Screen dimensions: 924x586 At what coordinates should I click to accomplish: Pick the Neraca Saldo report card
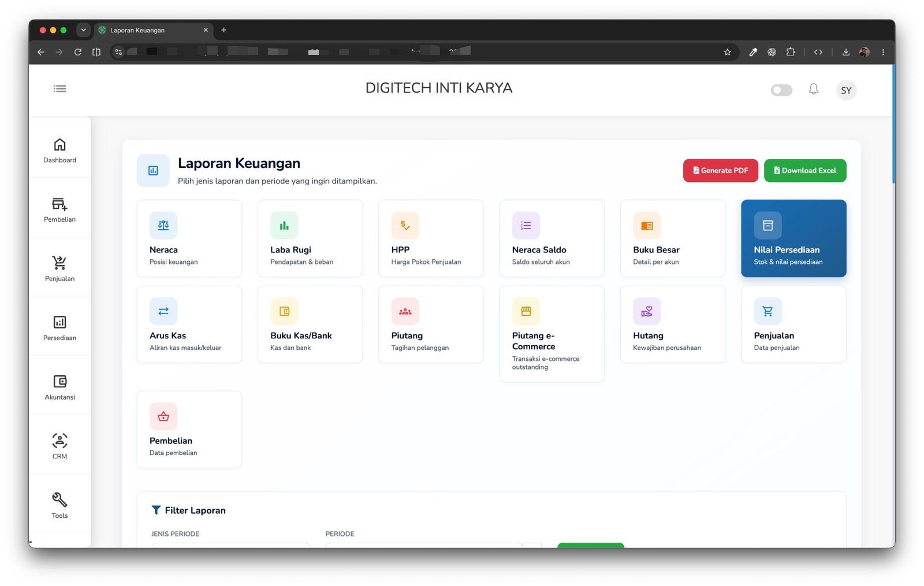point(552,238)
